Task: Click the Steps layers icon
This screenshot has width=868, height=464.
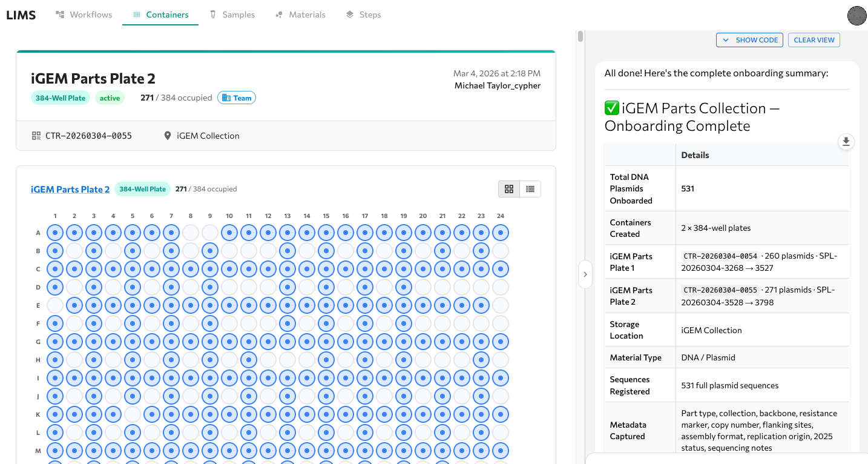Action: point(350,15)
